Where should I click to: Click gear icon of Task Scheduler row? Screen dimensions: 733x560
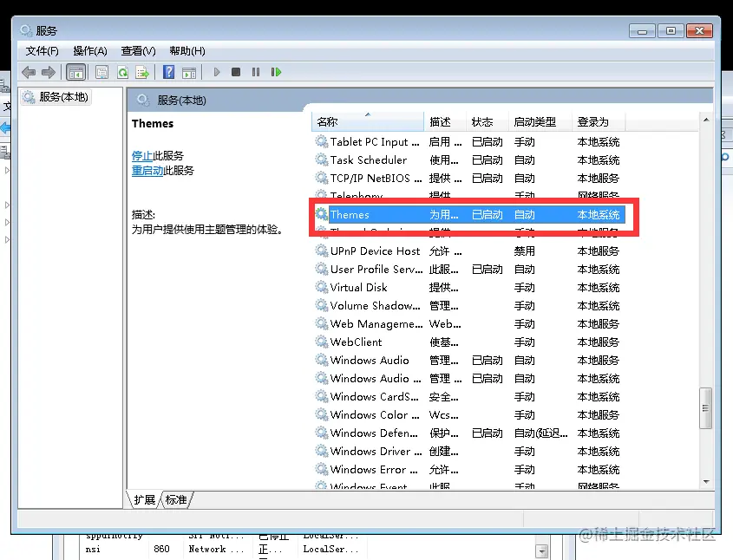[322, 160]
